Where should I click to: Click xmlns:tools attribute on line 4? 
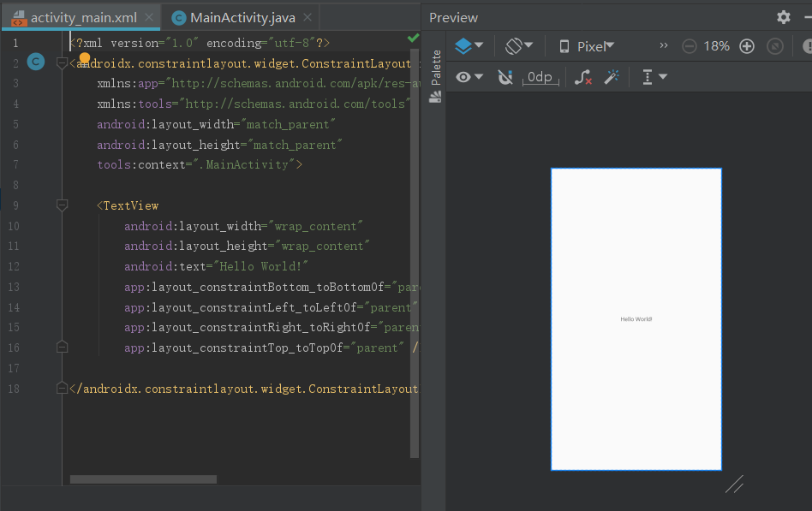pos(254,104)
